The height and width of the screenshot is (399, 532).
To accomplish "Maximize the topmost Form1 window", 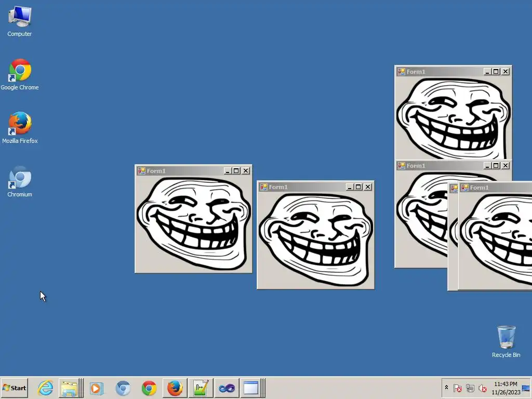I will pos(496,72).
